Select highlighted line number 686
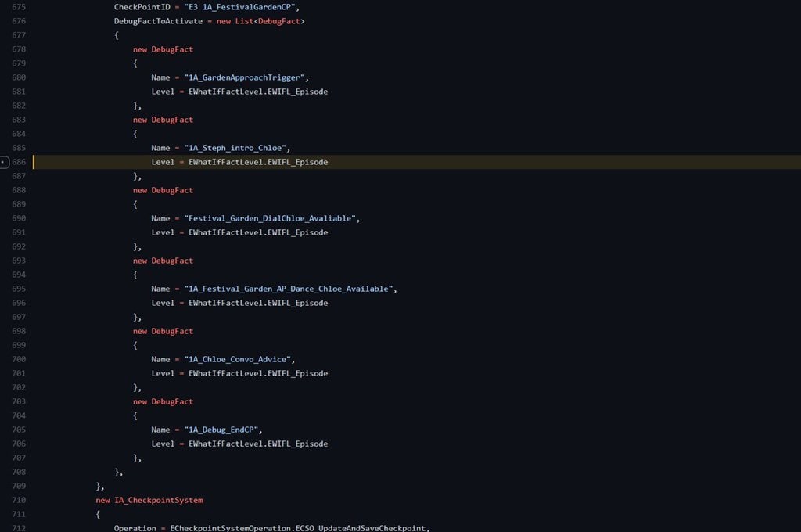 tap(19, 162)
